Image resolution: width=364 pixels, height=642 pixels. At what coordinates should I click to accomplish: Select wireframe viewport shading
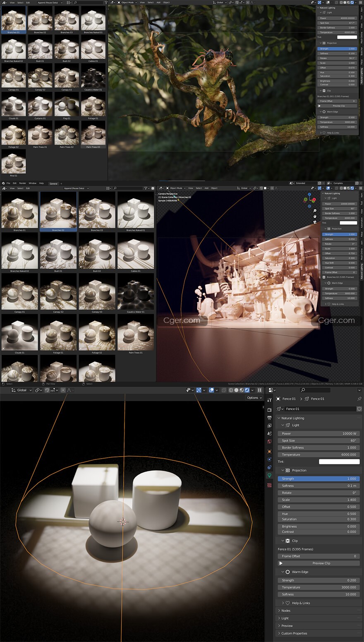[231, 390]
